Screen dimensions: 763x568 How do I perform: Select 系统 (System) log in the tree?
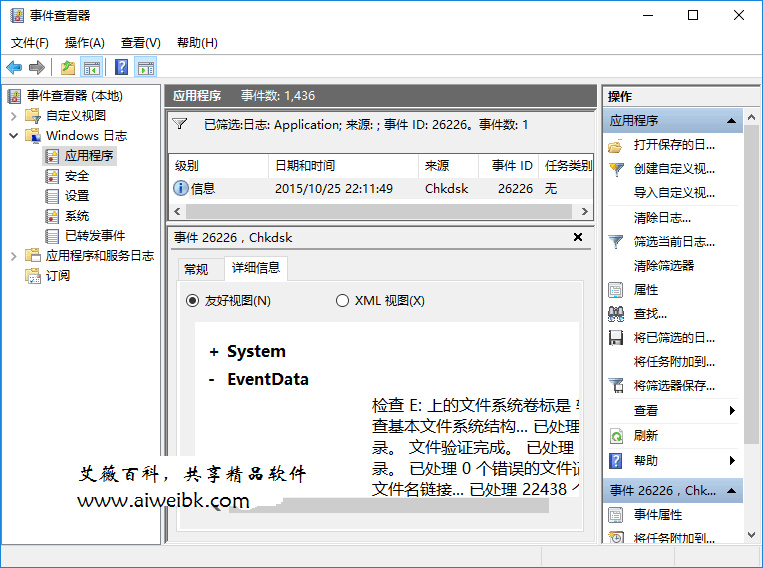[77, 216]
